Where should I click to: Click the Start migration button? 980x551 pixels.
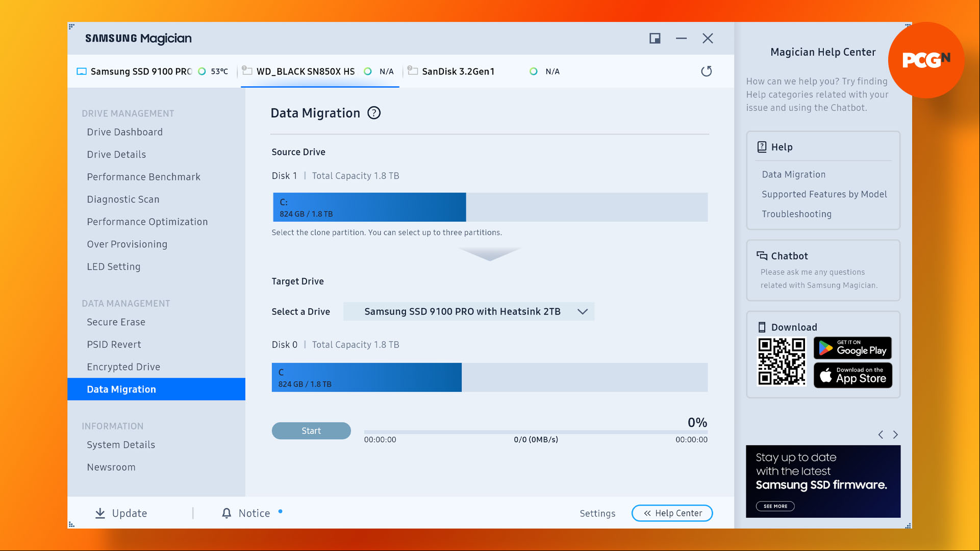(311, 431)
